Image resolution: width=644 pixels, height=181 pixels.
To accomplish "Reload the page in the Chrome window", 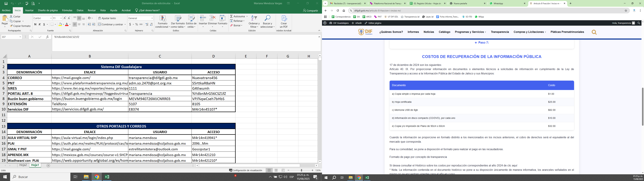I will pos(338,11).
